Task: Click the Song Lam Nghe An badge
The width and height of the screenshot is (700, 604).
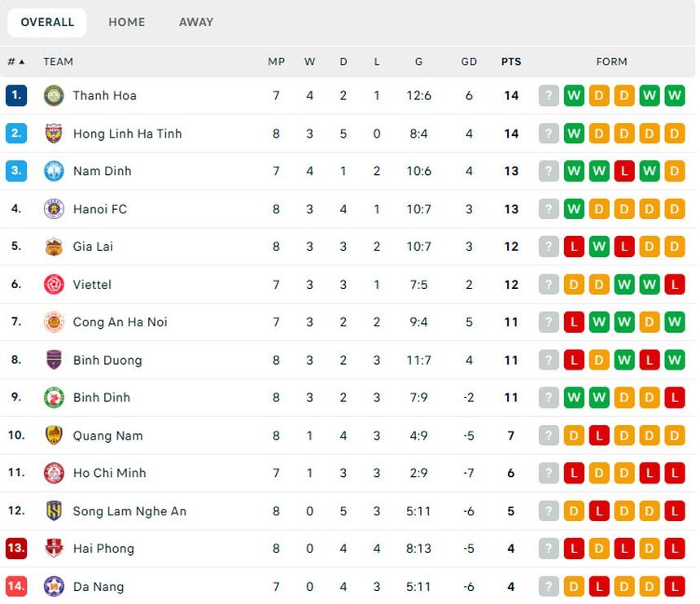Action: (x=53, y=510)
